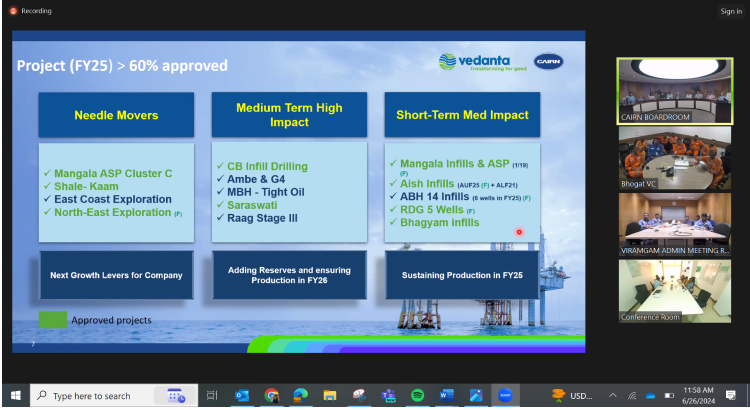Switch to Zoom app in taskbar
This screenshot has width=750, height=410.
click(505, 396)
